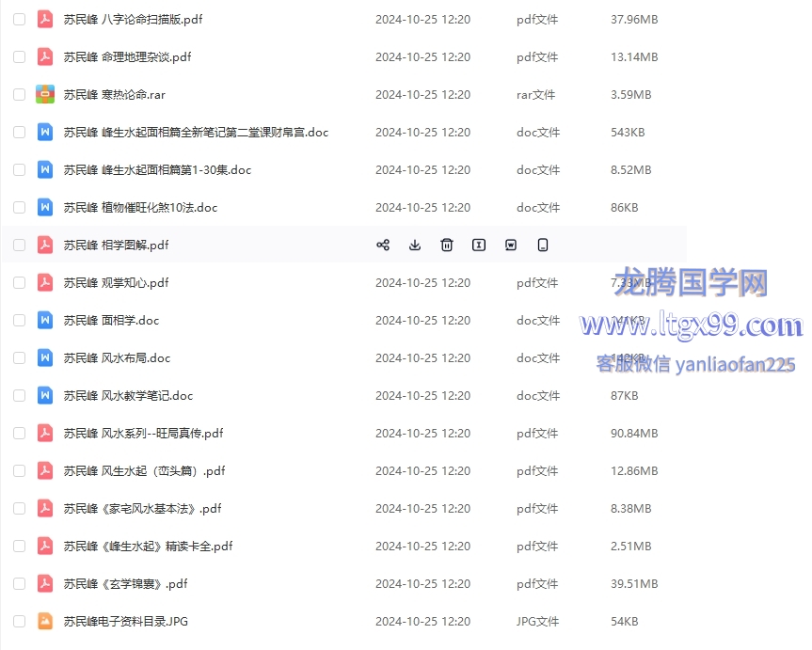Viewport: 812px width, 650px height.
Task: Tick the checkbox for 相学图解.pdf
Action: [19, 245]
